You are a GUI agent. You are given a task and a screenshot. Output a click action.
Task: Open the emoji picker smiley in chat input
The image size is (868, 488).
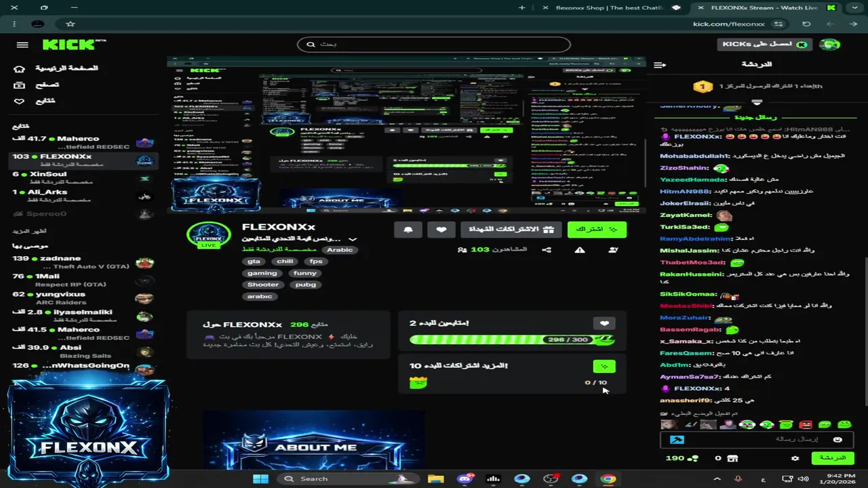click(837, 439)
